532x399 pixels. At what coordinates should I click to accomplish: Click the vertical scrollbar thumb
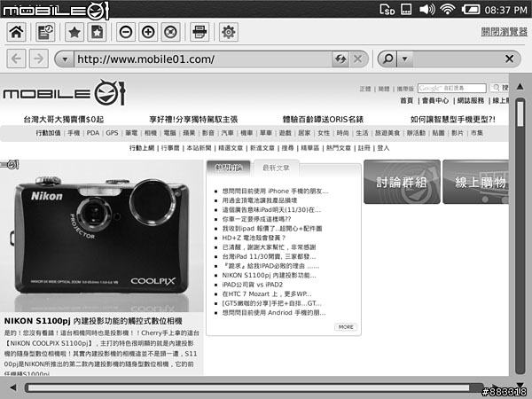[520, 113]
